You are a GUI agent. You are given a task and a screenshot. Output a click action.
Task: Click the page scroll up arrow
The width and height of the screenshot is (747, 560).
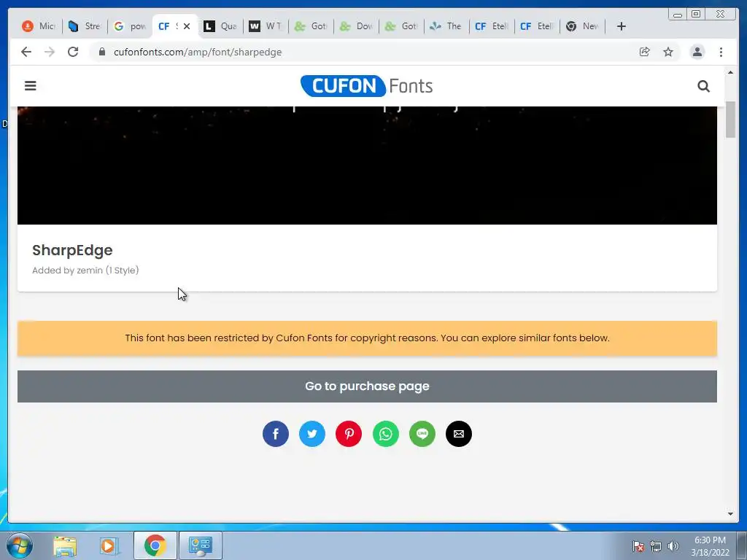tap(730, 72)
